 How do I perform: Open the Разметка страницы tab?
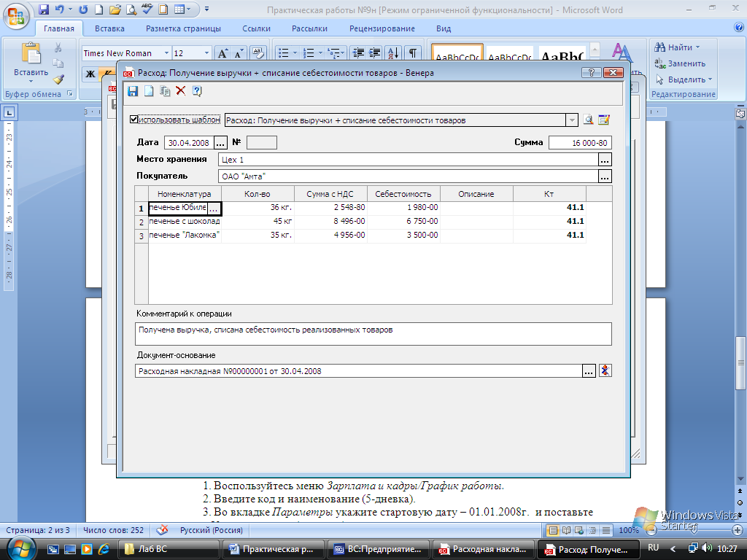tap(183, 28)
